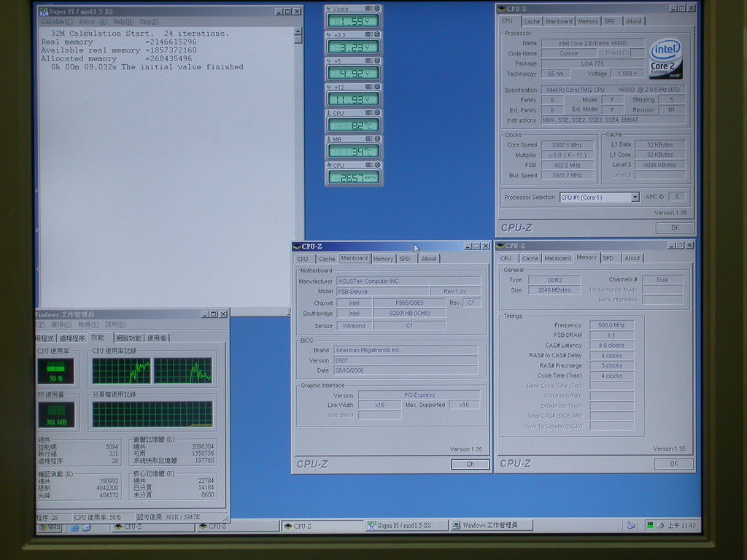Open About tab in Memory CPU-Z window

tap(632, 258)
